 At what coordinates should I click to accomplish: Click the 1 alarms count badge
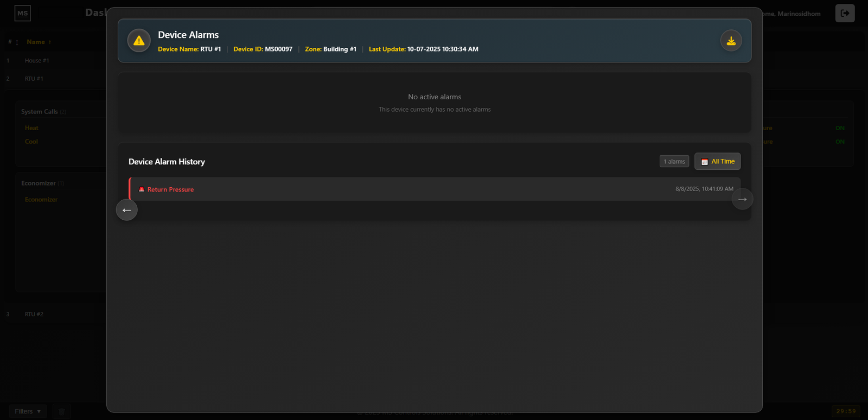pyautogui.click(x=674, y=161)
